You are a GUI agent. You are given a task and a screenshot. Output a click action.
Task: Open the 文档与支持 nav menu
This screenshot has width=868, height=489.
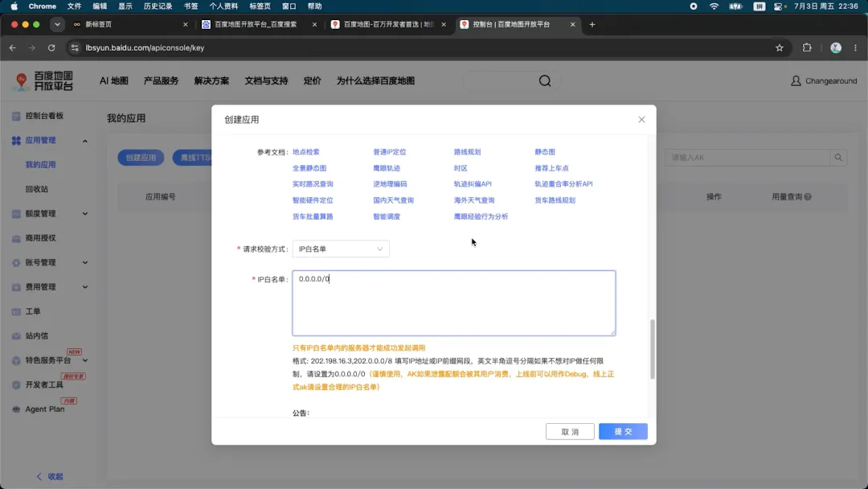pyautogui.click(x=266, y=81)
